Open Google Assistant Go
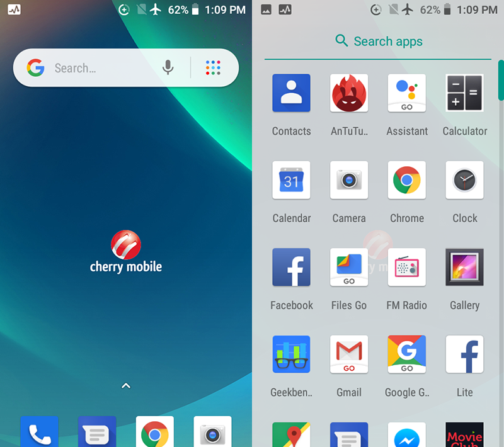Viewport: 504px width, 447px height. pos(406,93)
